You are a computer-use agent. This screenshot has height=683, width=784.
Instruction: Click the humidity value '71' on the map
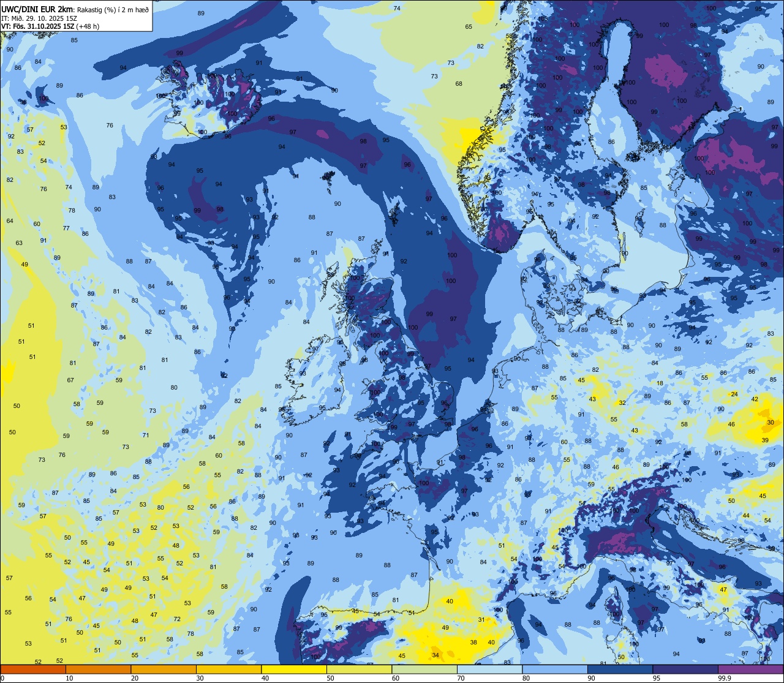pos(146,435)
